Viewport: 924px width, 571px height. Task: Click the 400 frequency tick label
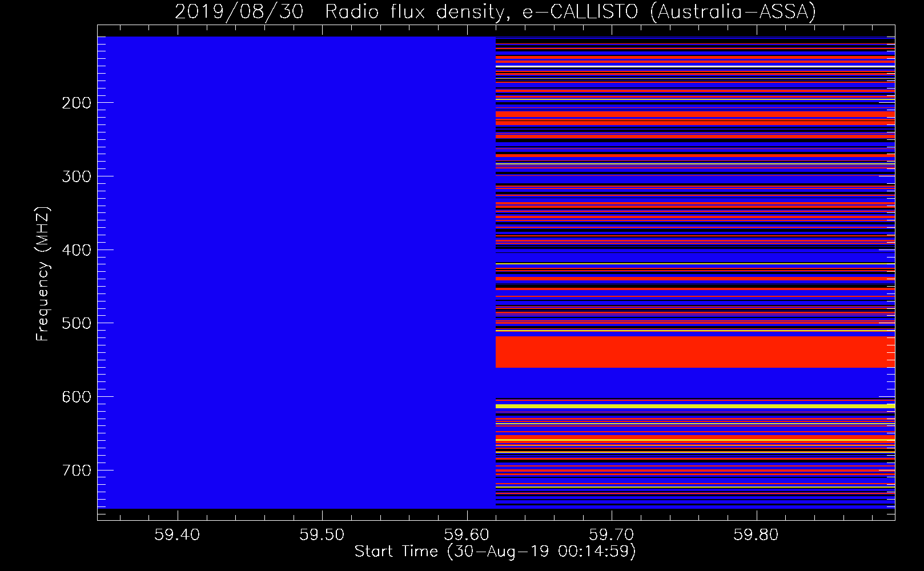click(x=77, y=250)
